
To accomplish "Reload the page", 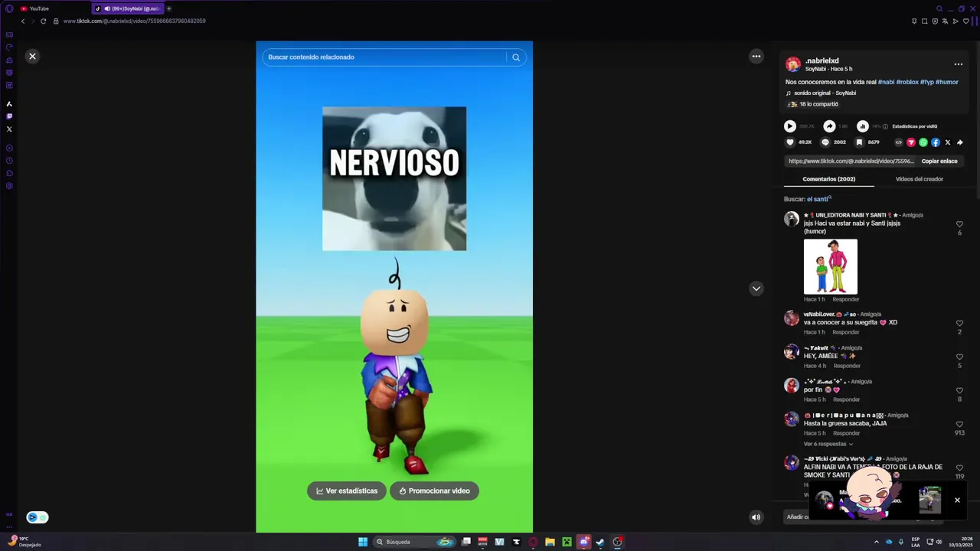I will [43, 21].
